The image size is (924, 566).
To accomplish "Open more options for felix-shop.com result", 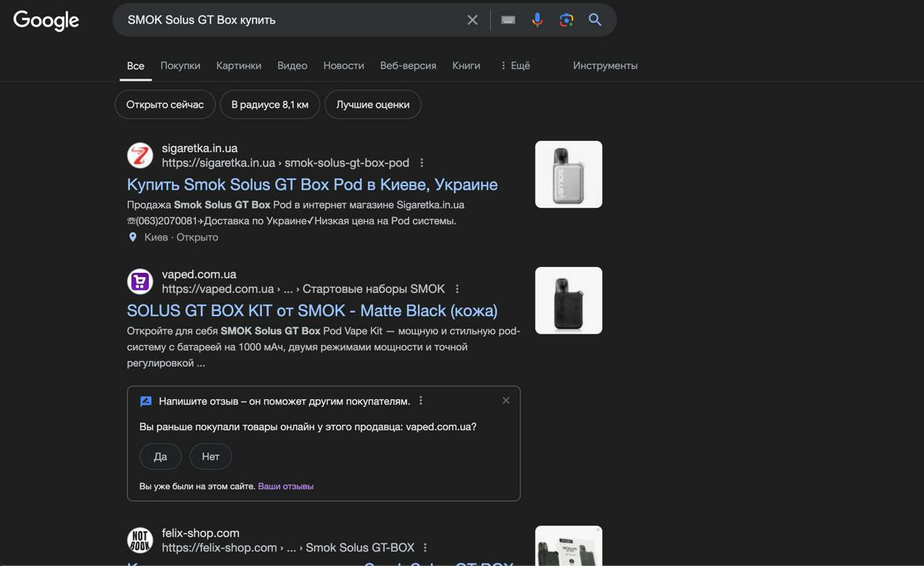I will coord(425,548).
